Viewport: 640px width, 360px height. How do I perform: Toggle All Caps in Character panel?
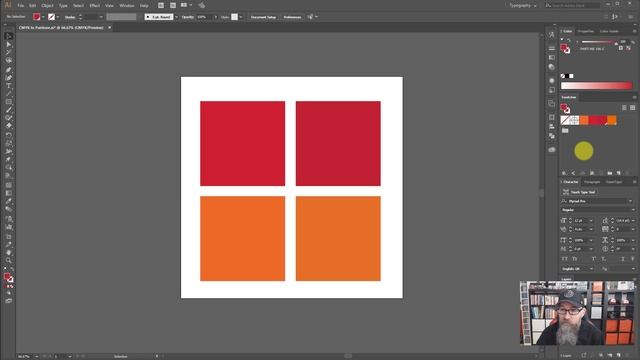coord(565,259)
